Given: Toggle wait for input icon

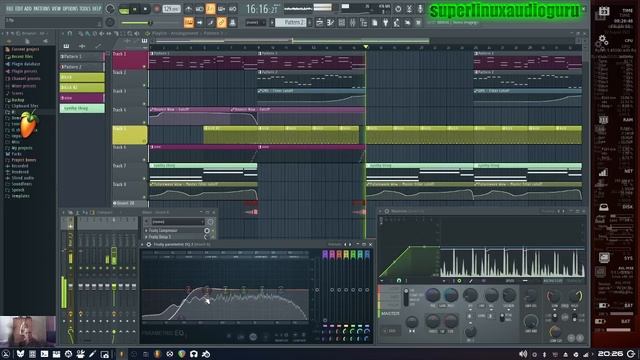Looking at the screenshot, I should point(199,9).
